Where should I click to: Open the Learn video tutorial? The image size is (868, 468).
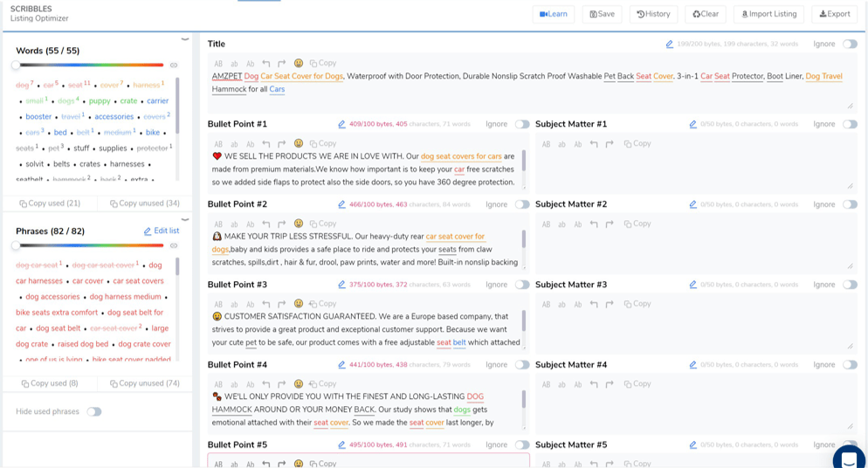click(x=554, y=14)
